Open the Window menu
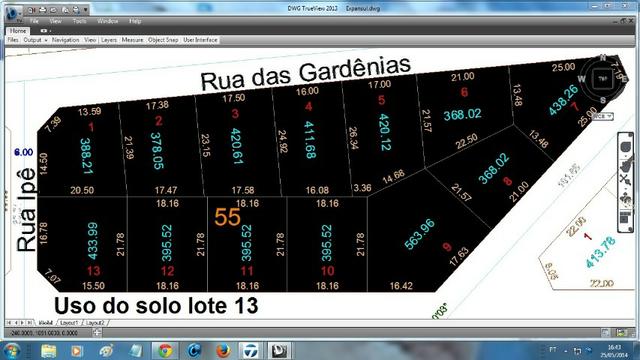 pyautogui.click(x=108, y=21)
